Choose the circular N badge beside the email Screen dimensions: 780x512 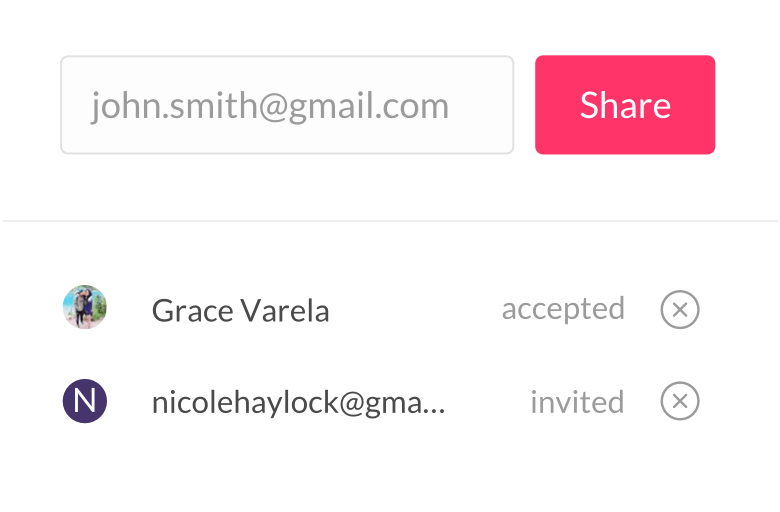[x=85, y=401]
